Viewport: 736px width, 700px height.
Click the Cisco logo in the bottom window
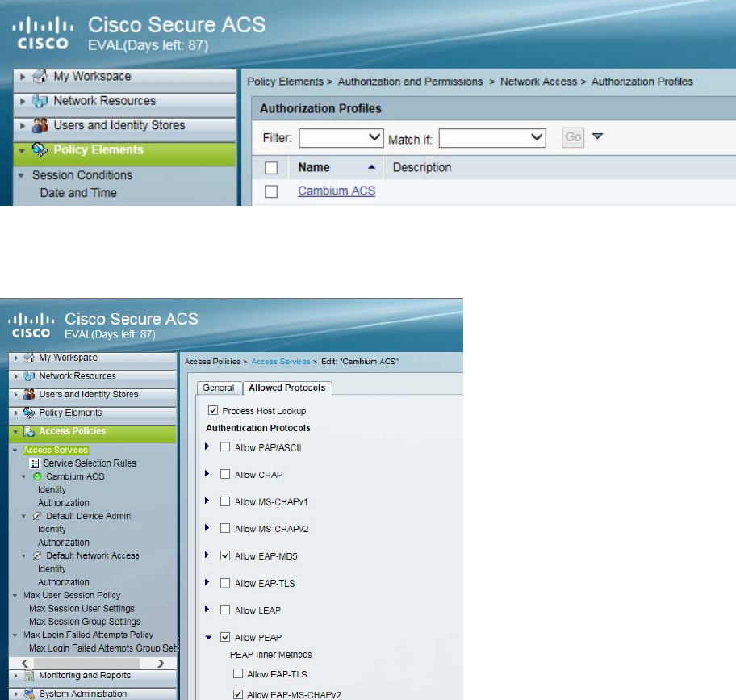(x=31, y=326)
